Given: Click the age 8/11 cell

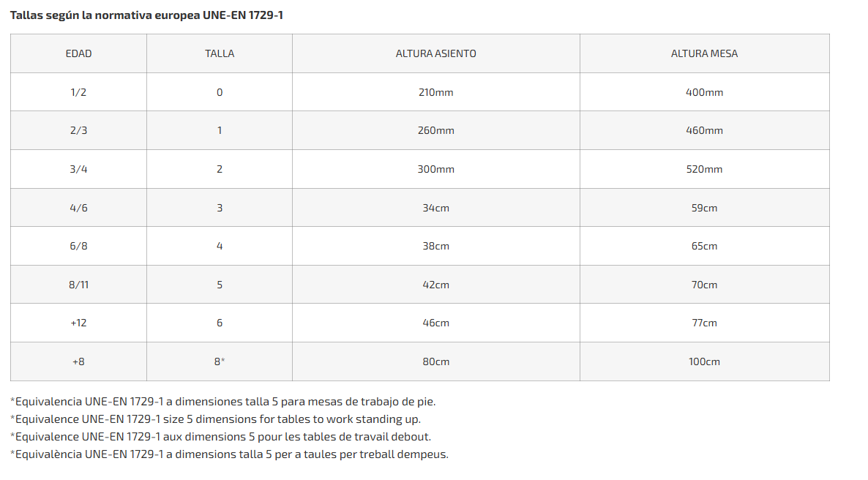Looking at the screenshot, I should click(x=78, y=285).
